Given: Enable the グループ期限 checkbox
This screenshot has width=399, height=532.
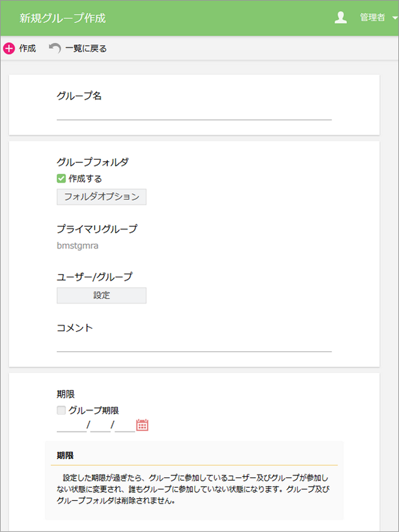Looking at the screenshot, I should [61, 410].
